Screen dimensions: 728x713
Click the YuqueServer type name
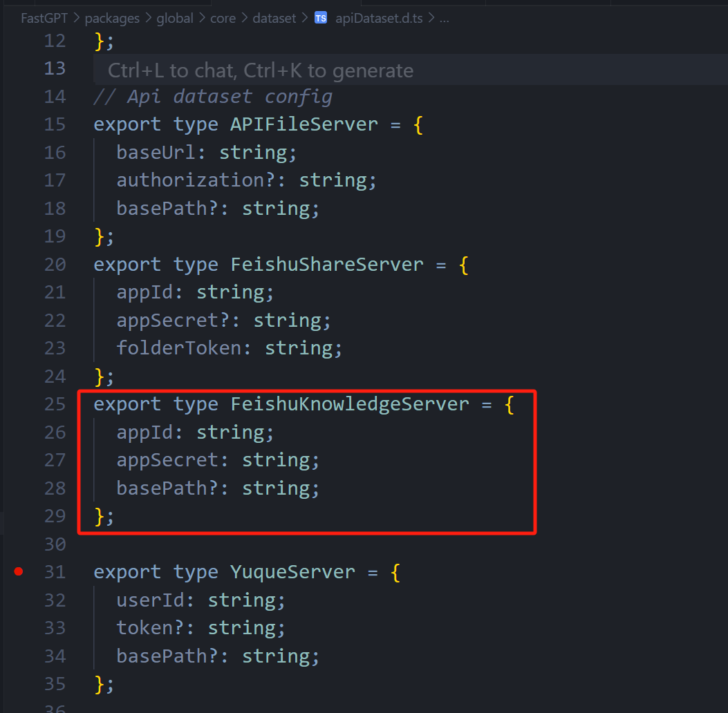[292, 572]
